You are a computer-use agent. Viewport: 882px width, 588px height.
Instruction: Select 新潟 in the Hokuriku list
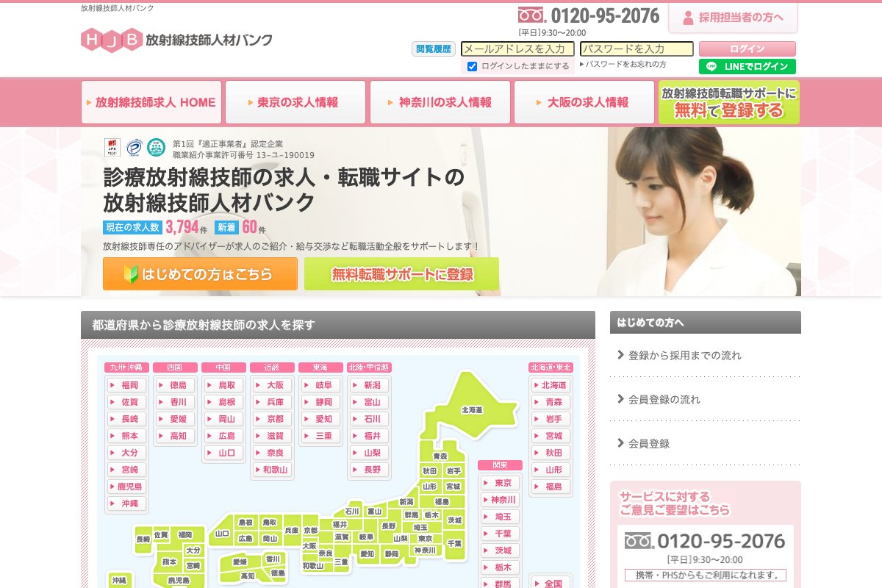(x=370, y=385)
